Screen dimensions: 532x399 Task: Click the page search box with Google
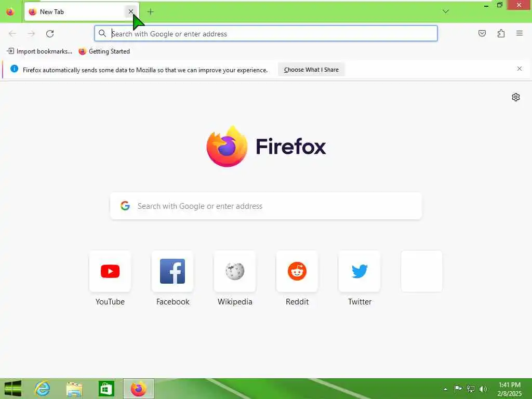point(266,206)
